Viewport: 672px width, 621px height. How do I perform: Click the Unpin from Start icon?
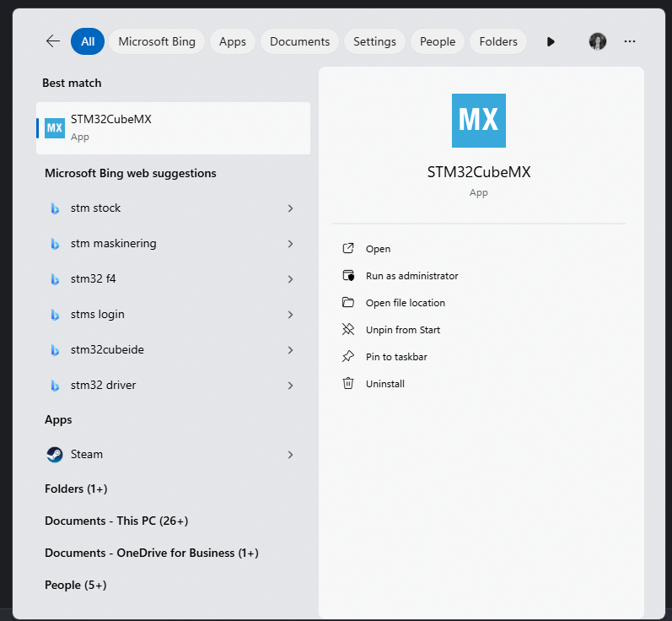click(x=348, y=329)
